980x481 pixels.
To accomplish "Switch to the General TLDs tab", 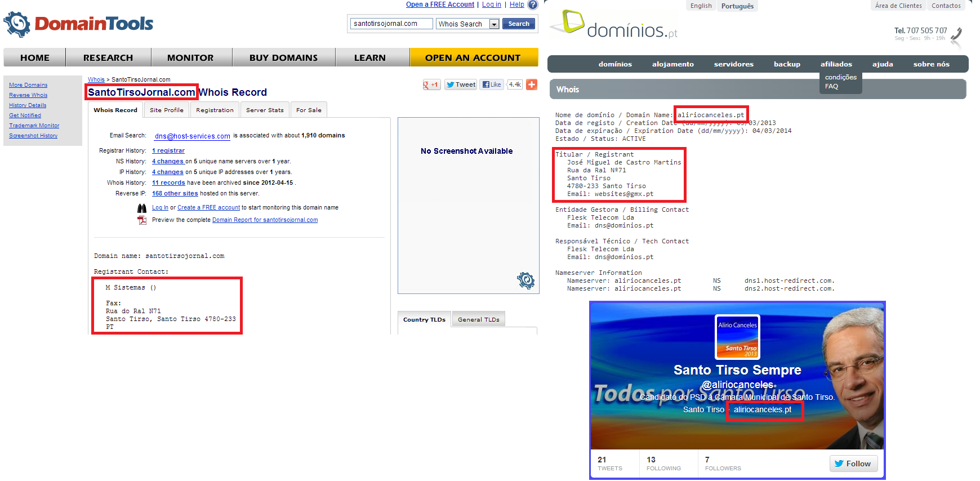I will tap(478, 319).
